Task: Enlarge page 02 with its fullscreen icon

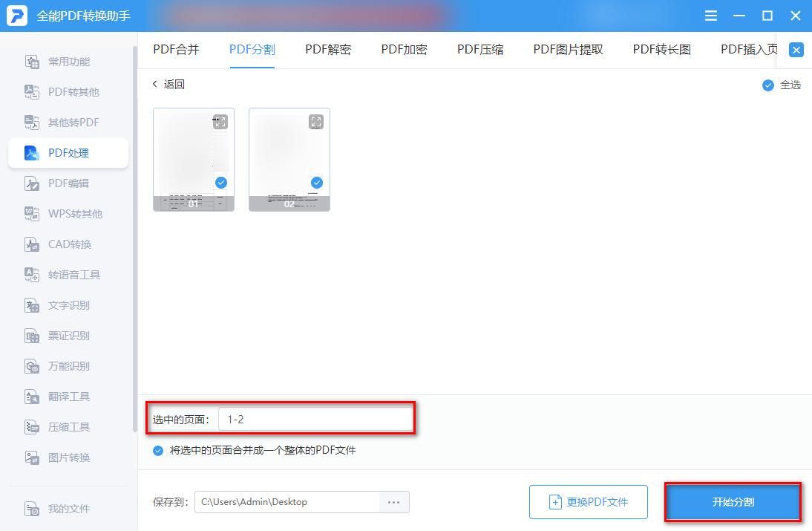Action: tap(316, 122)
